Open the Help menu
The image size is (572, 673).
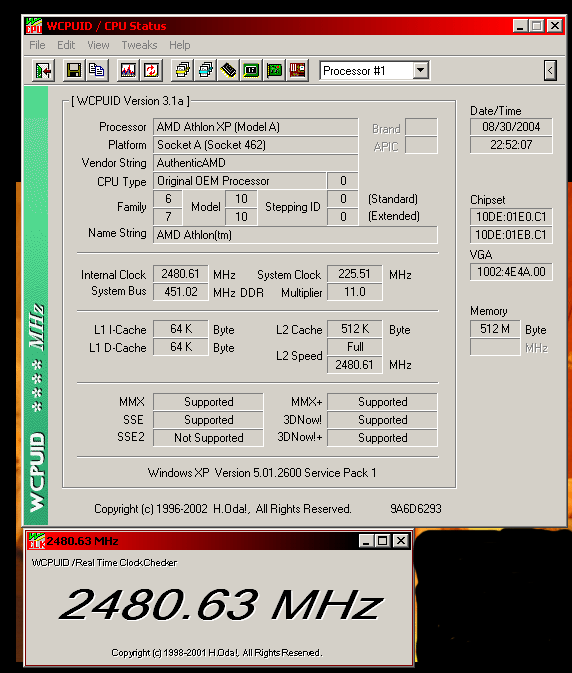(179, 45)
